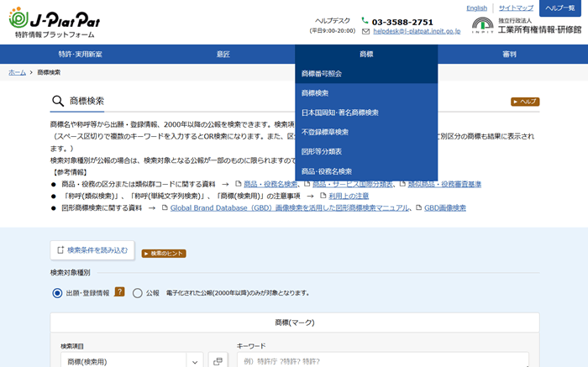Open the サイトマップ link
The image size is (588, 367).
pyautogui.click(x=516, y=8)
